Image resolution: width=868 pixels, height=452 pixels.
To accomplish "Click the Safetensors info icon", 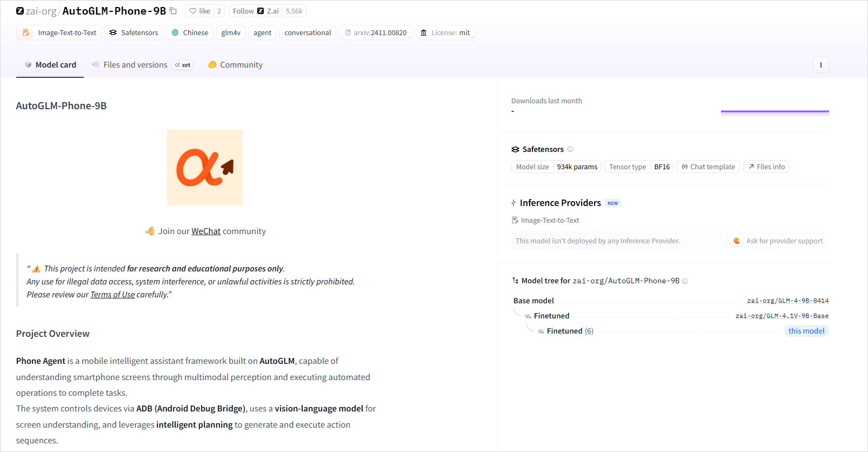I will tap(570, 149).
